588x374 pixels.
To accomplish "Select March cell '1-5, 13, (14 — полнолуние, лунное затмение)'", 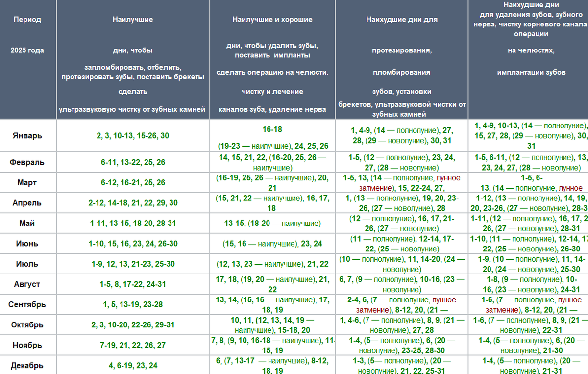I will click(x=401, y=182).
